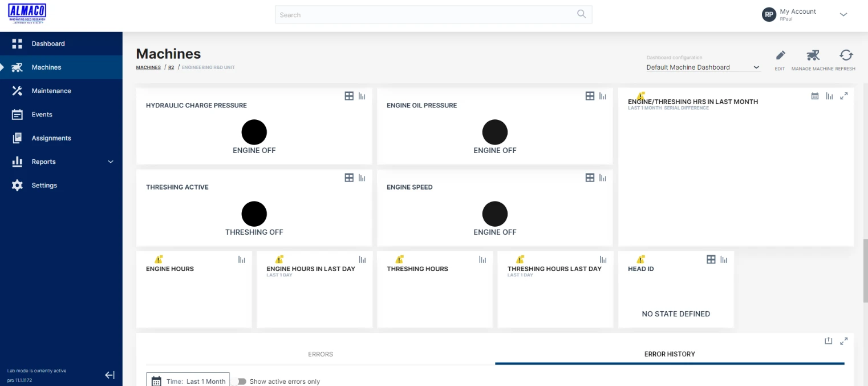Open Dashboard configuration dropdown

point(703,67)
